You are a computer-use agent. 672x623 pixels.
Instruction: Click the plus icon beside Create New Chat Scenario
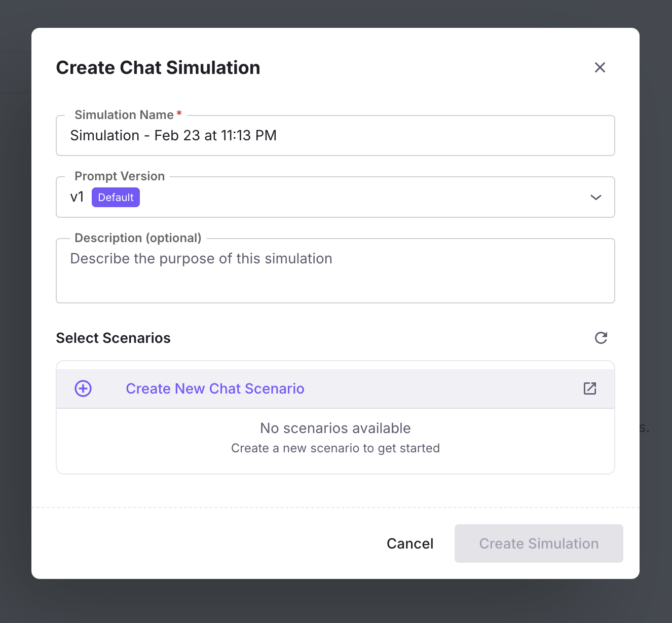coord(83,388)
